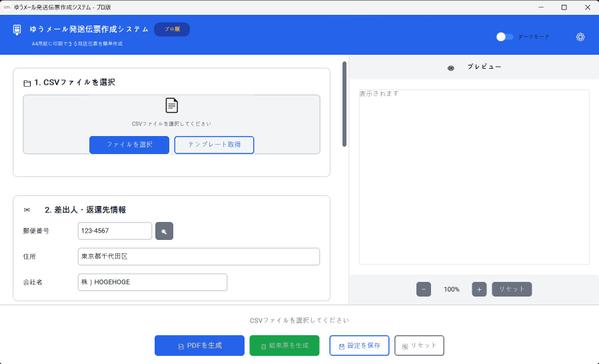Screen dimensions: 599x364
Task: Click the preview display area
Action: click(474, 177)
